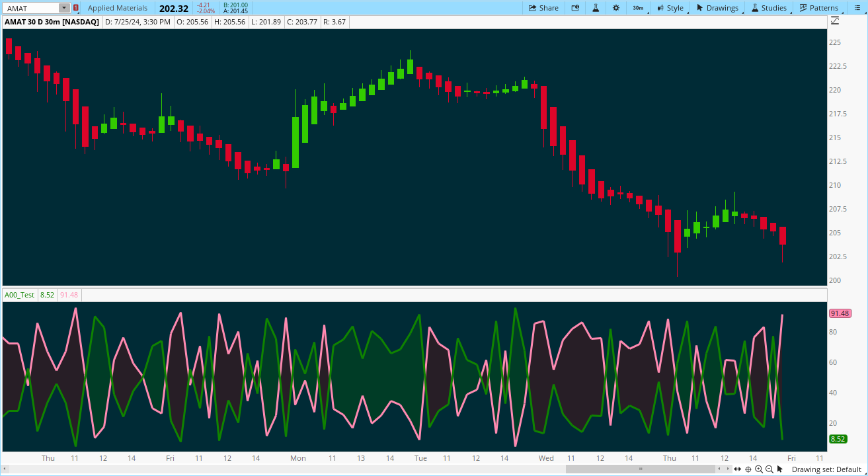Click the AMAT 30 D 30m [NASDAQ] label
The image size is (868, 476).
(x=52, y=22)
